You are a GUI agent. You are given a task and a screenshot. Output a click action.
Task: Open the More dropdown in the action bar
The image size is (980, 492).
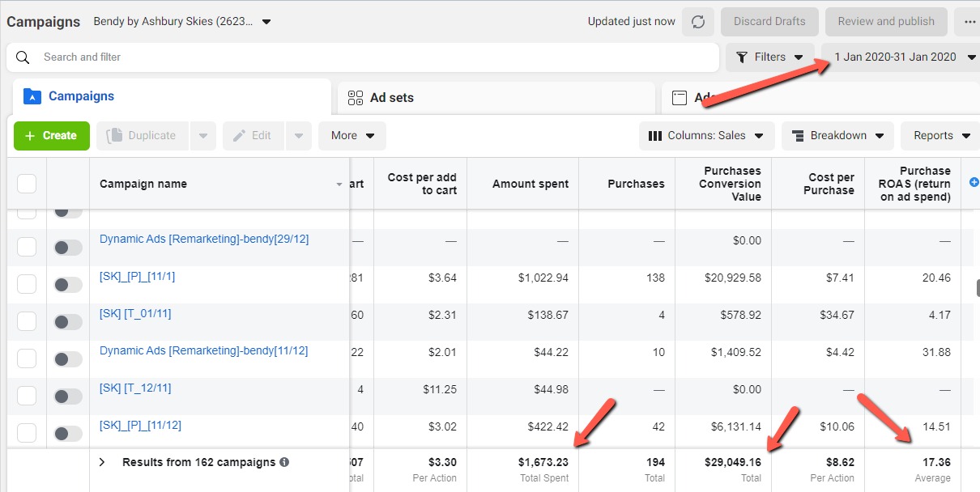point(352,135)
